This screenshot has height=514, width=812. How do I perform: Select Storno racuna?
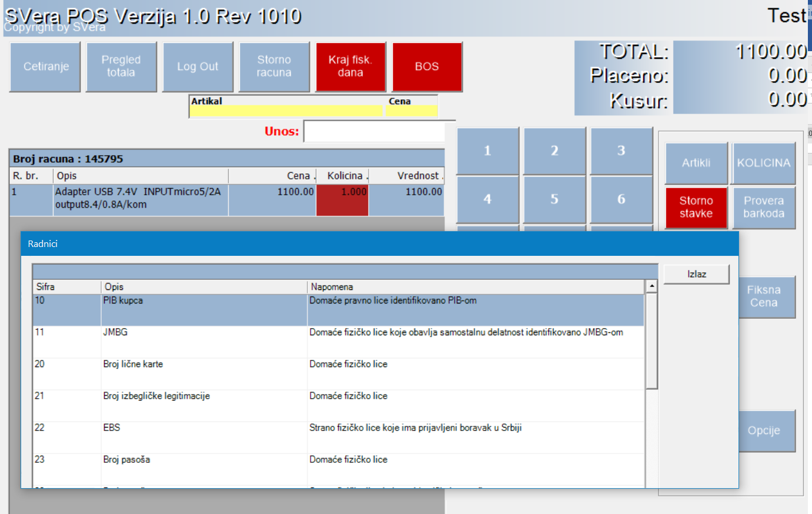pos(274,66)
